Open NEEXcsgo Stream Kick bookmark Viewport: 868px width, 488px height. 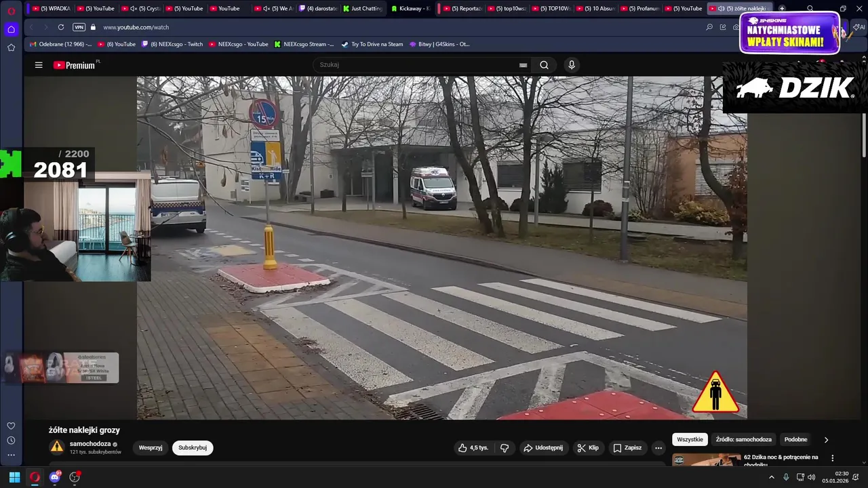(304, 44)
